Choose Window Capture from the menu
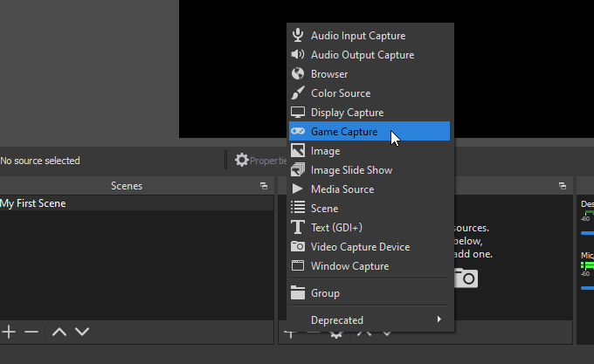594x364 pixels. [x=349, y=266]
